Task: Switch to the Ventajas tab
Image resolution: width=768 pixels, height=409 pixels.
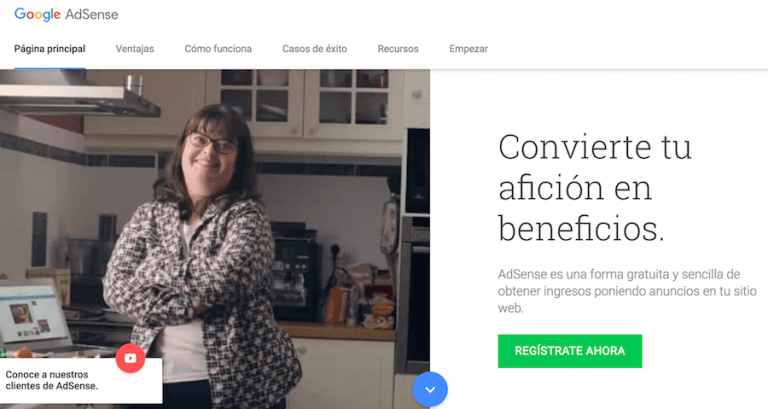Action: pos(135,49)
